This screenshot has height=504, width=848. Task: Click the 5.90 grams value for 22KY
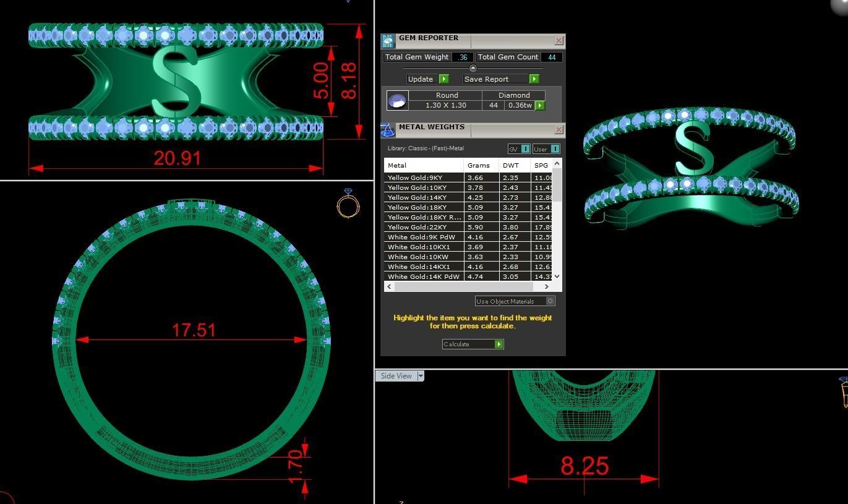coord(475,227)
